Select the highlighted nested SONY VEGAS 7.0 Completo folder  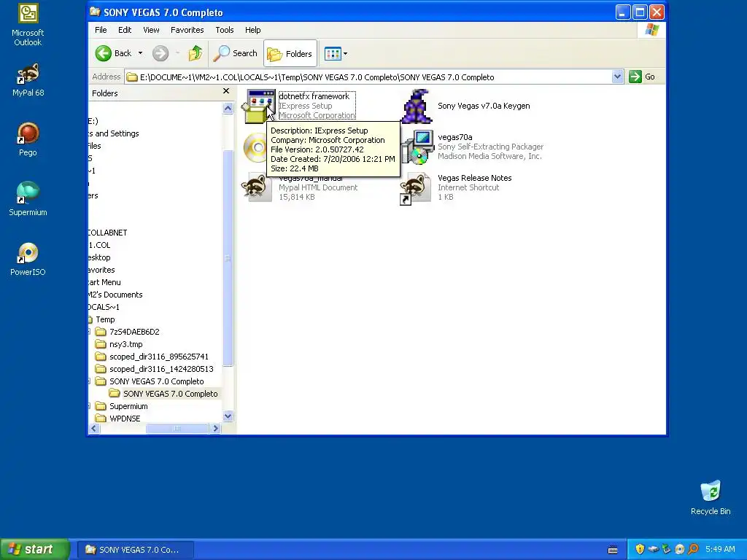tap(170, 394)
